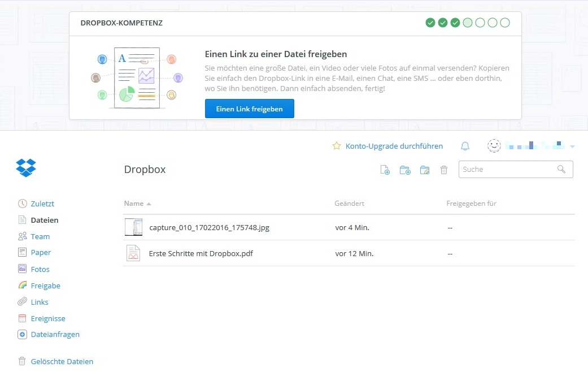Click the PDF icon of Erste Schritte mit Dropbox
The width and height of the screenshot is (588, 389).
[133, 253]
